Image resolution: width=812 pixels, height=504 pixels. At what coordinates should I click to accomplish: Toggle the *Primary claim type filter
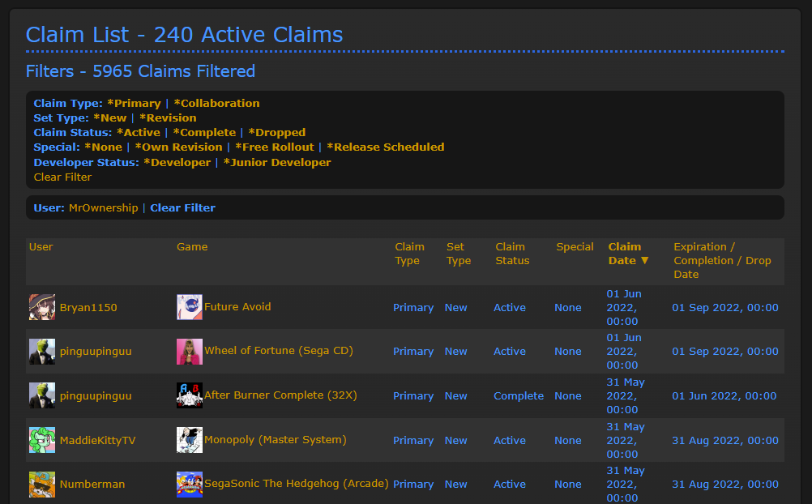click(x=135, y=103)
